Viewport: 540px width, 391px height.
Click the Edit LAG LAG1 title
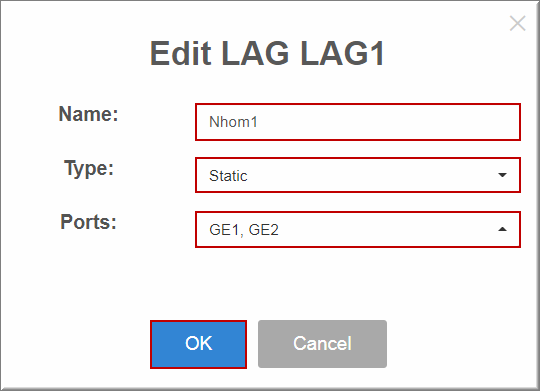point(267,53)
